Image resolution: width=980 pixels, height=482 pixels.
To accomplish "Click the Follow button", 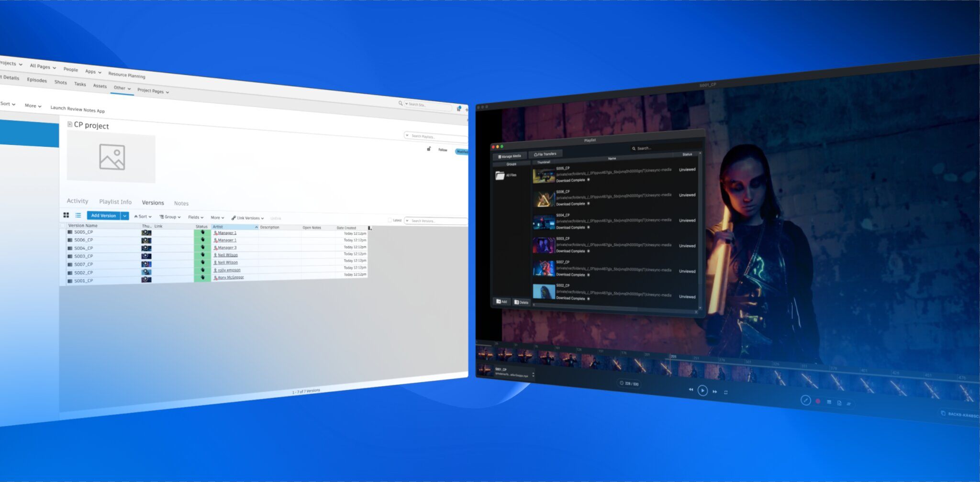I will coord(443,150).
